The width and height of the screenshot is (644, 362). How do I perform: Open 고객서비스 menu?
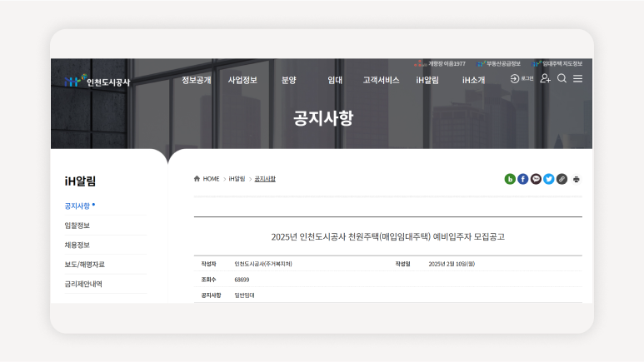(381, 80)
